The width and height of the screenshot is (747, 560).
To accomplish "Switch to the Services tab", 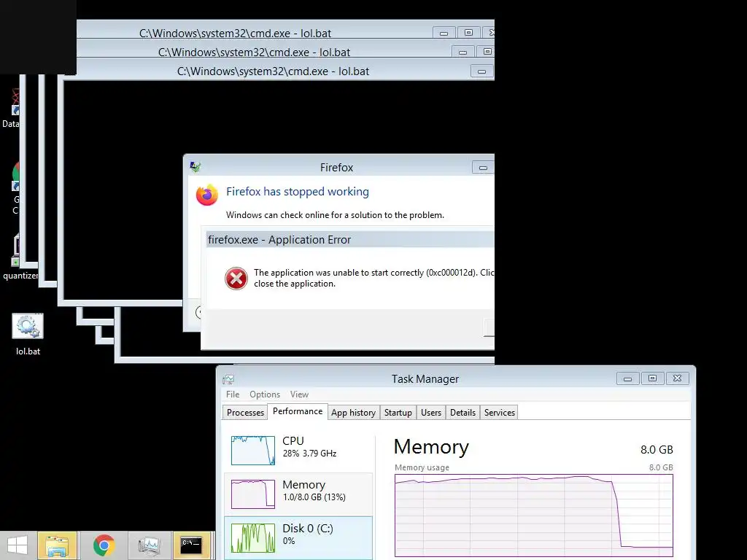I will pyautogui.click(x=499, y=413).
